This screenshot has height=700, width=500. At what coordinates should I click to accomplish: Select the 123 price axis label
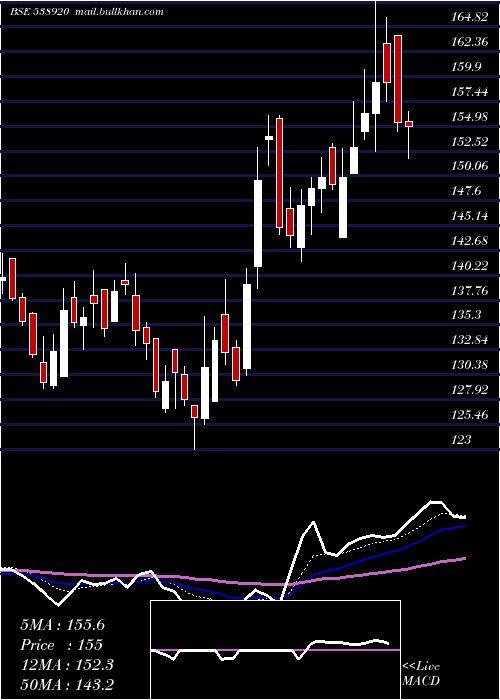point(461,440)
